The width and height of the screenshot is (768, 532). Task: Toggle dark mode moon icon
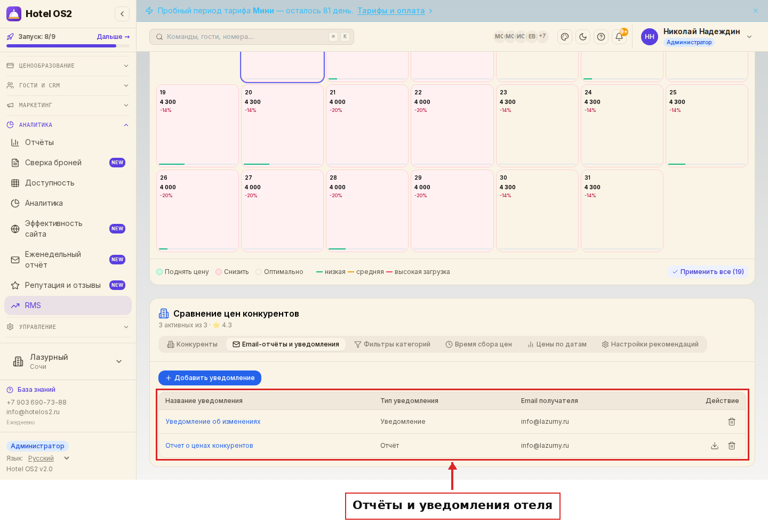pyautogui.click(x=583, y=37)
